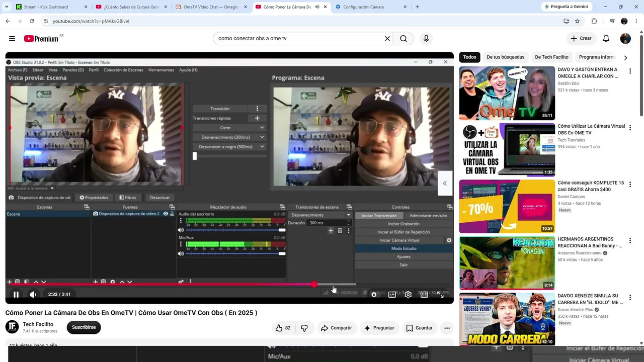Select the De tus búsquedas chip
This screenshot has width=644, height=362.
(505, 57)
